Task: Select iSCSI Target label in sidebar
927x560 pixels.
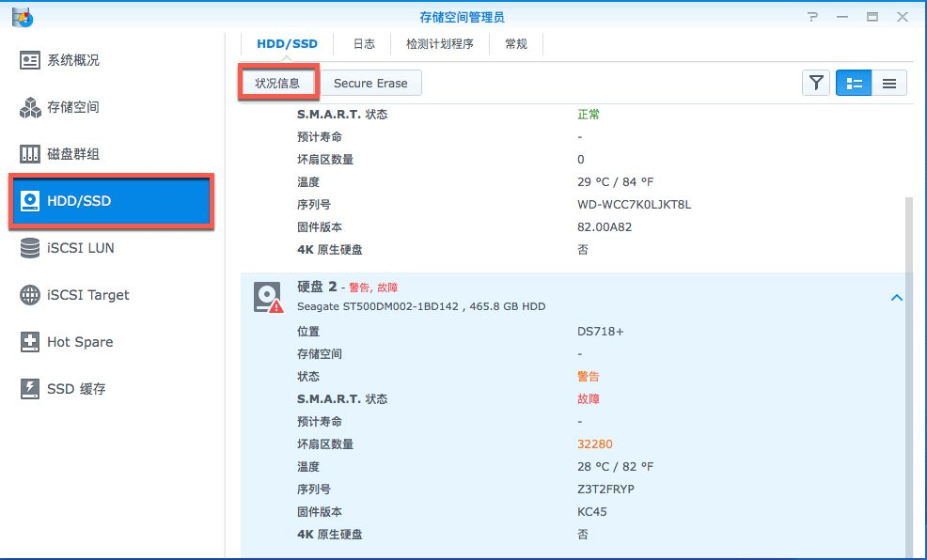Action: pyautogui.click(x=88, y=295)
